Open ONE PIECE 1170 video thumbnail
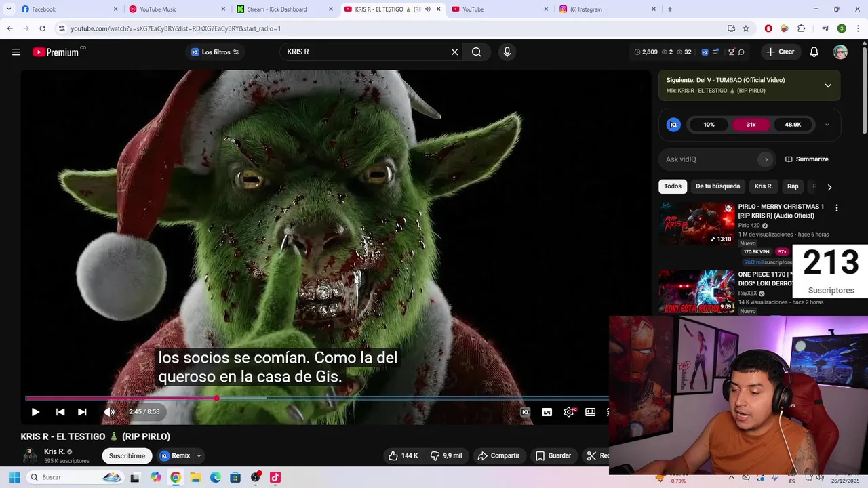Viewport: 868px width, 488px height. 696,291
